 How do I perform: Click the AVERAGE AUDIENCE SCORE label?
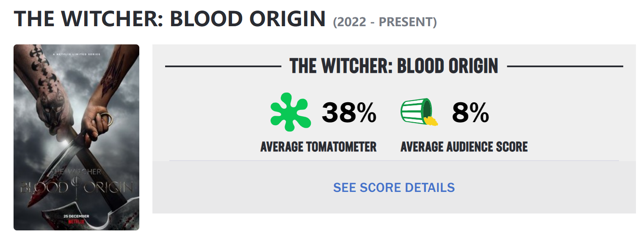tap(464, 147)
